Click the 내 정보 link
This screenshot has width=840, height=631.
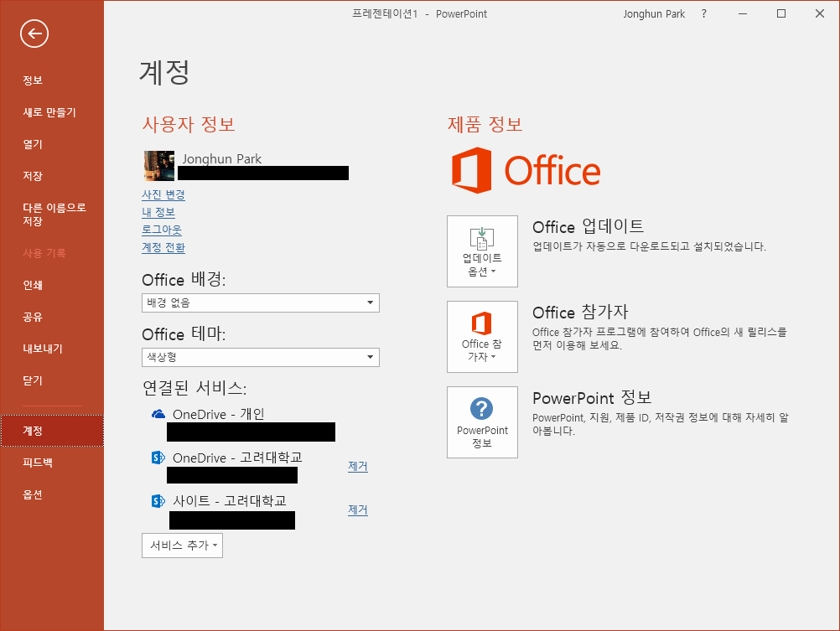pyautogui.click(x=158, y=212)
